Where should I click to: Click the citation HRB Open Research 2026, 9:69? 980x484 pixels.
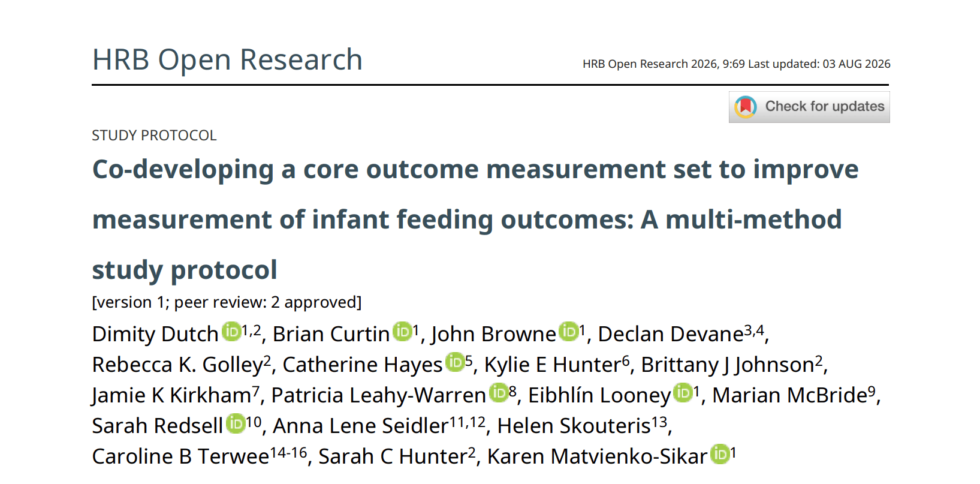point(664,64)
